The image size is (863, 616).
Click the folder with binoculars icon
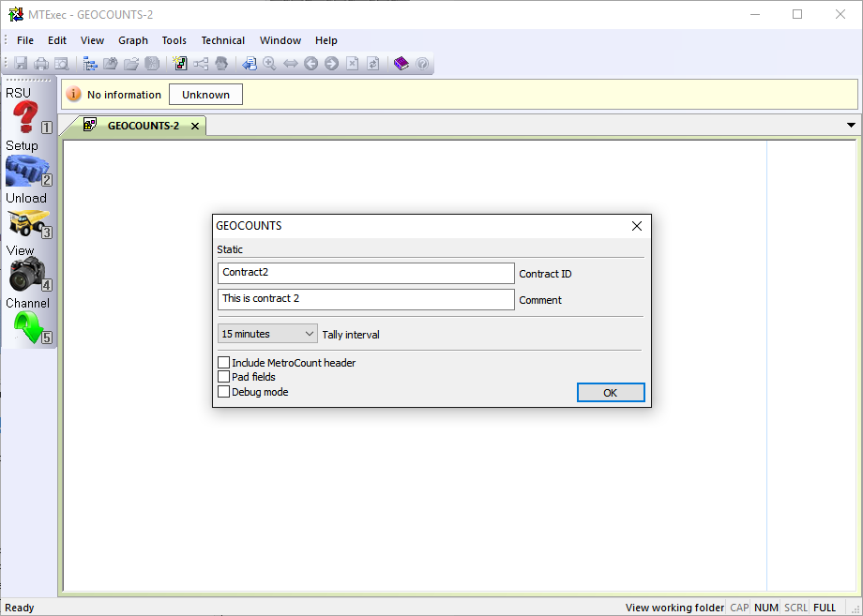point(111,64)
